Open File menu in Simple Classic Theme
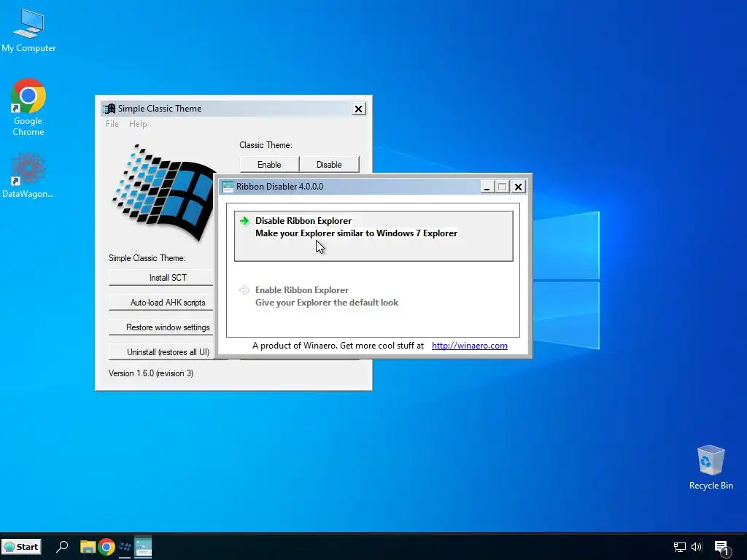This screenshot has height=560, width=747. click(x=112, y=124)
